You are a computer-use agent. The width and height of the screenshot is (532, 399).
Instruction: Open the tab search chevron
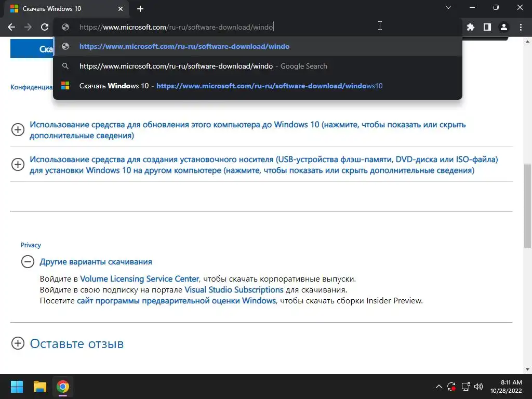(x=448, y=7)
